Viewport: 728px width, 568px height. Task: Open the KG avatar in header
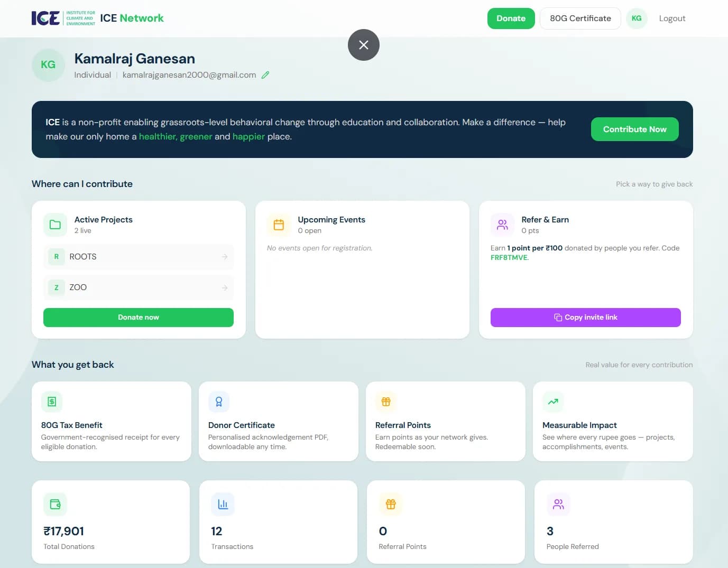637,18
